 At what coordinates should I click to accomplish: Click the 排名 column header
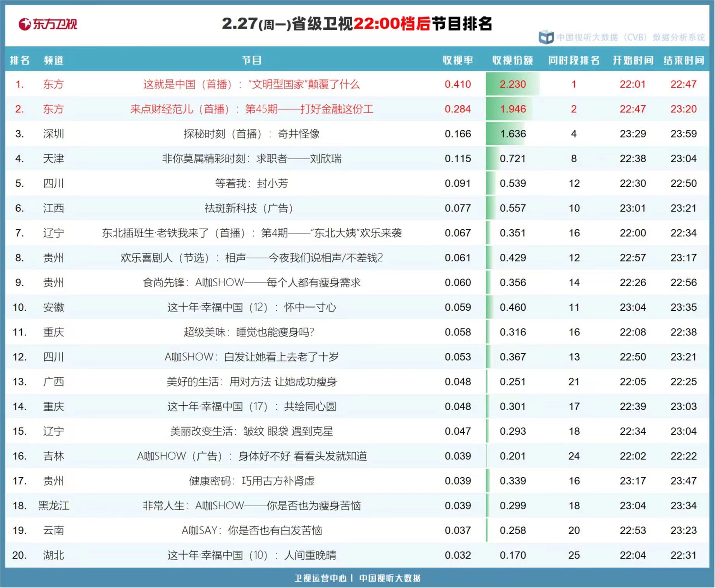tap(20, 60)
